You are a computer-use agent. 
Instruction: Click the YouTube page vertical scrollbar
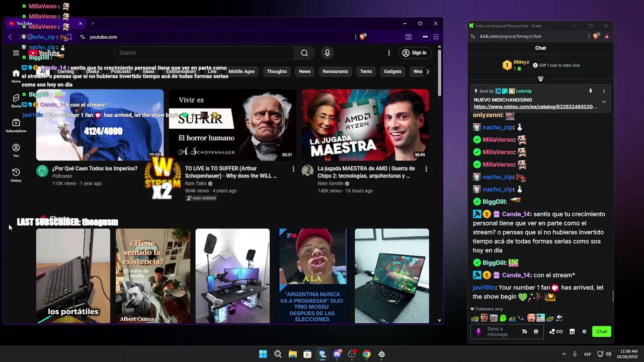440,73
